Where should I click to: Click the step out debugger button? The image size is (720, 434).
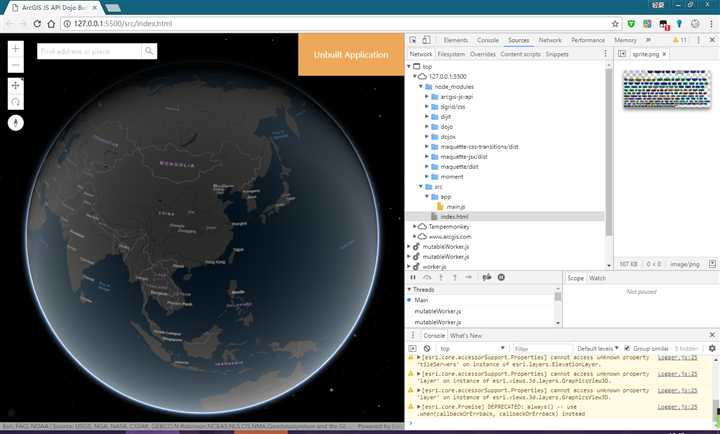pos(455,277)
